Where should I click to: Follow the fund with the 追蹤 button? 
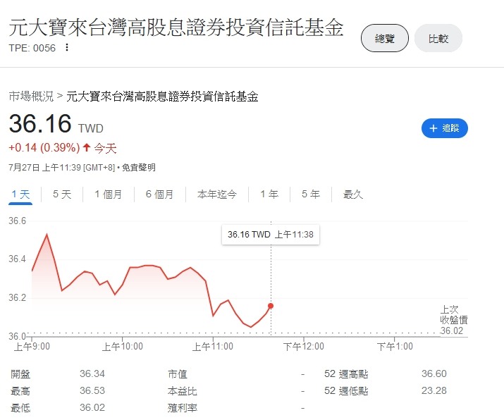445,128
